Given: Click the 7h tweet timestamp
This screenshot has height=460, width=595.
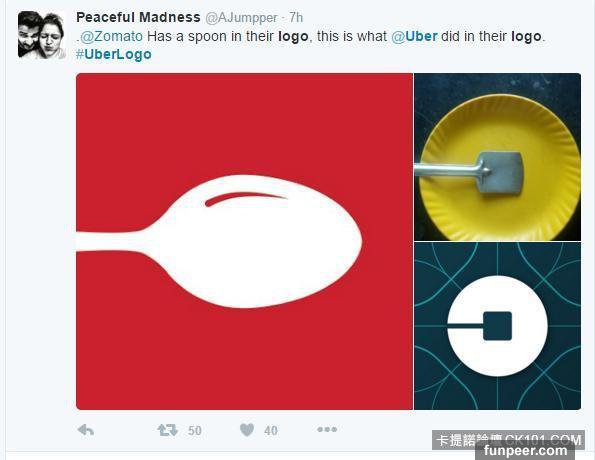Looking at the screenshot, I should point(296,17).
